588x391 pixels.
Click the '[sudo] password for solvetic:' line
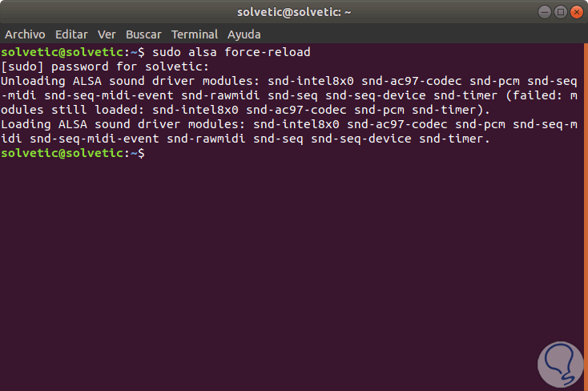coord(104,67)
